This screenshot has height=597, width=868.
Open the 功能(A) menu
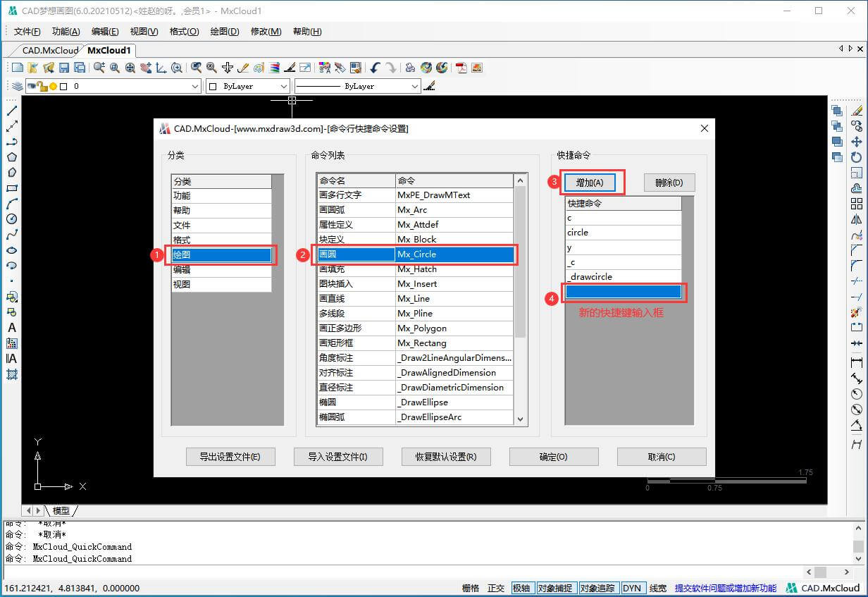(x=66, y=32)
